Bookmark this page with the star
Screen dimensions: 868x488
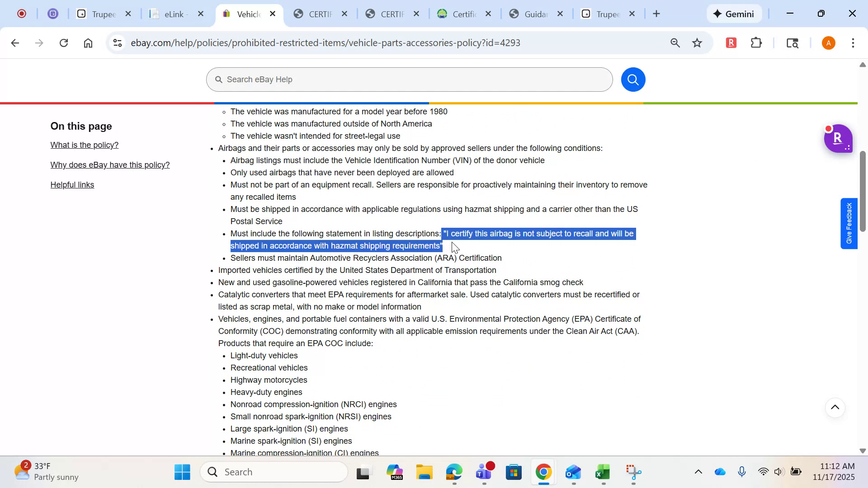pyautogui.click(x=697, y=42)
